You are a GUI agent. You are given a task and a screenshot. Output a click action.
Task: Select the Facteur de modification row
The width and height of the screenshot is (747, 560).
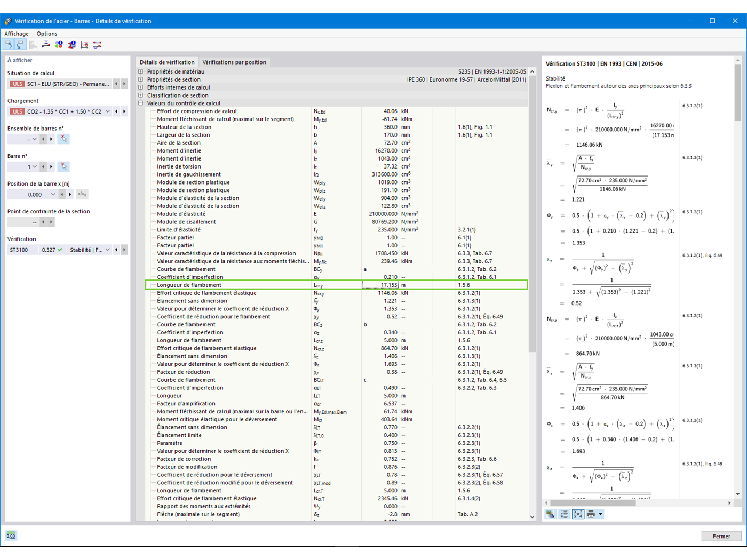pos(337,467)
